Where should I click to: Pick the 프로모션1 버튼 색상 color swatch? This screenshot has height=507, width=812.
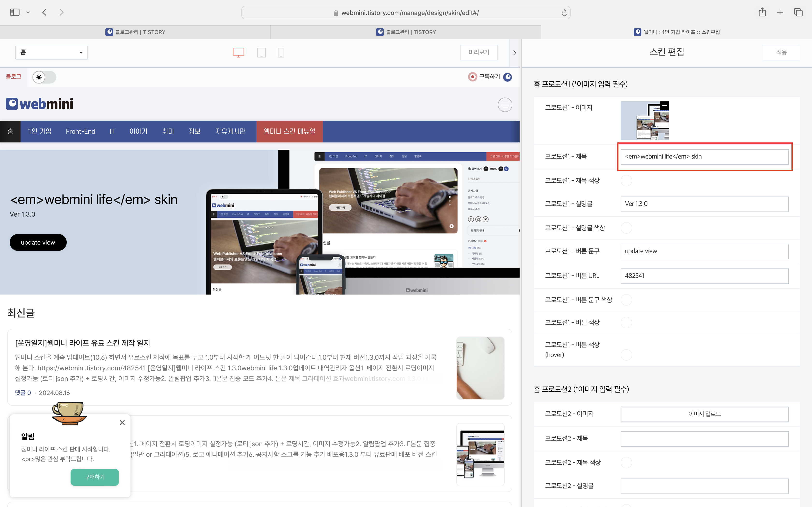pos(626,322)
